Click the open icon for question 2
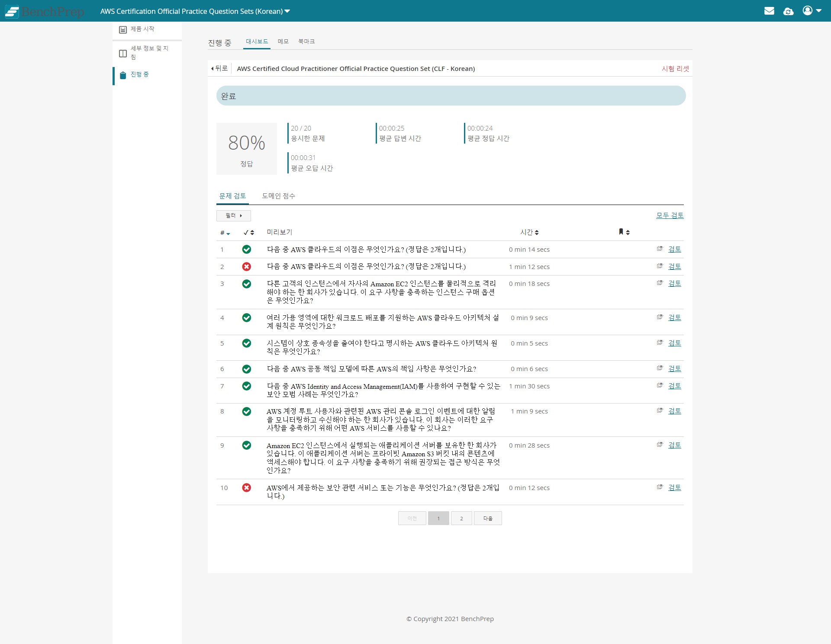The width and height of the screenshot is (831, 644). [x=660, y=266]
